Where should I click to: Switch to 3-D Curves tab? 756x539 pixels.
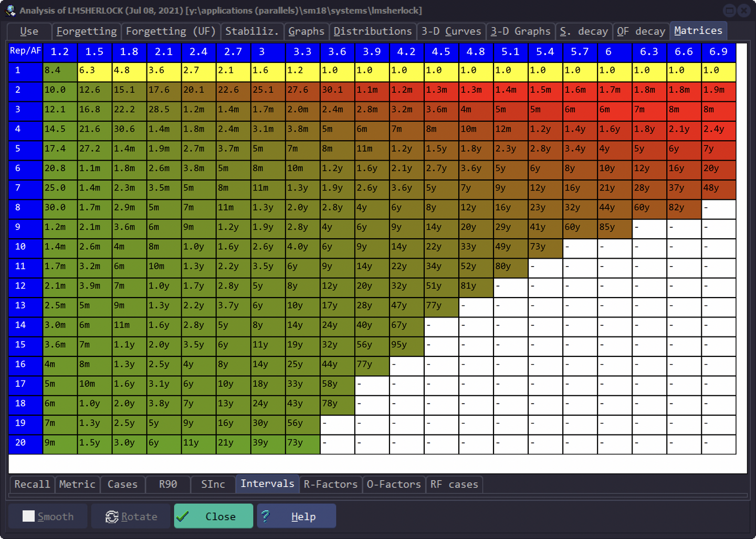tap(451, 31)
